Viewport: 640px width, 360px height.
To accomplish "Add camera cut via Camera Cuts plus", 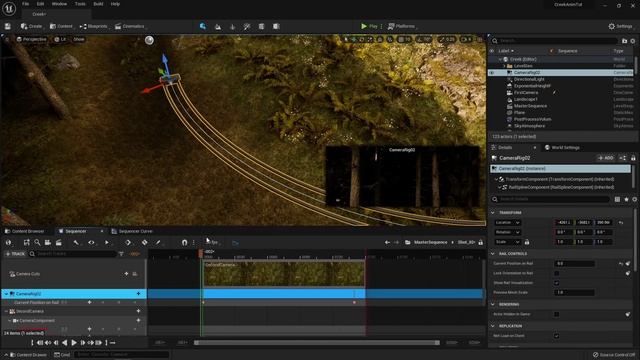I will 126,274.
